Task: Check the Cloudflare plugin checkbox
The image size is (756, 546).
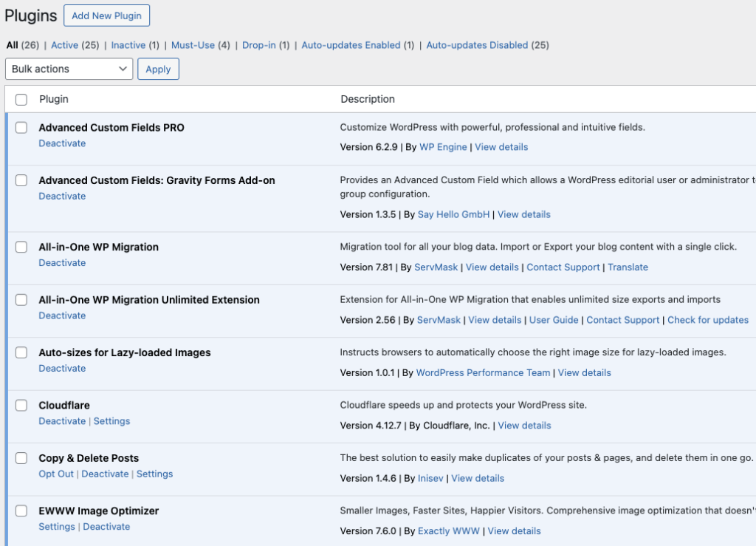Action: 21,405
